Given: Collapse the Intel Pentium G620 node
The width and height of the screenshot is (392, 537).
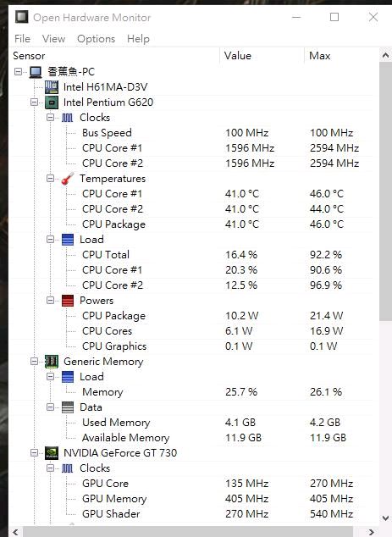Looking at the screenshot, I should pyautogui.click(x=34, y=102).
